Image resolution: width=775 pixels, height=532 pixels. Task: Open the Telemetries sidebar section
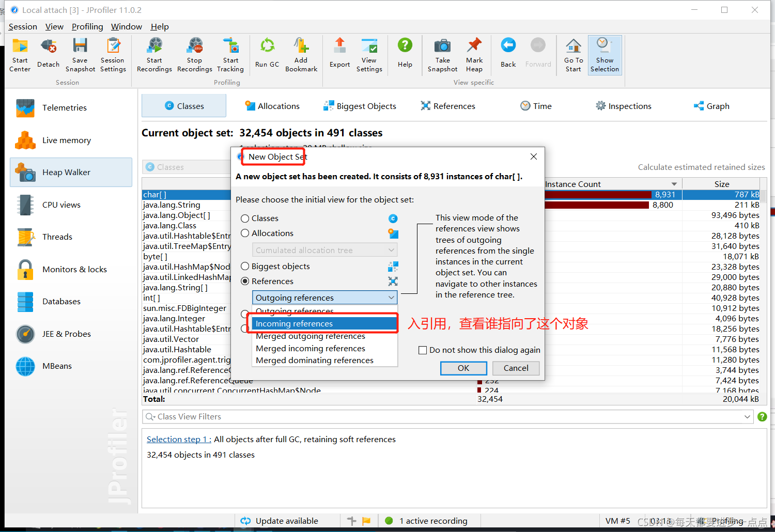[x=71, y=107]
